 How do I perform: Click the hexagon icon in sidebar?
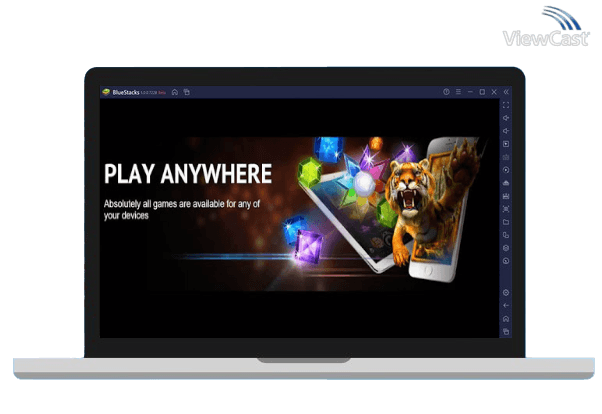[506, 248]
